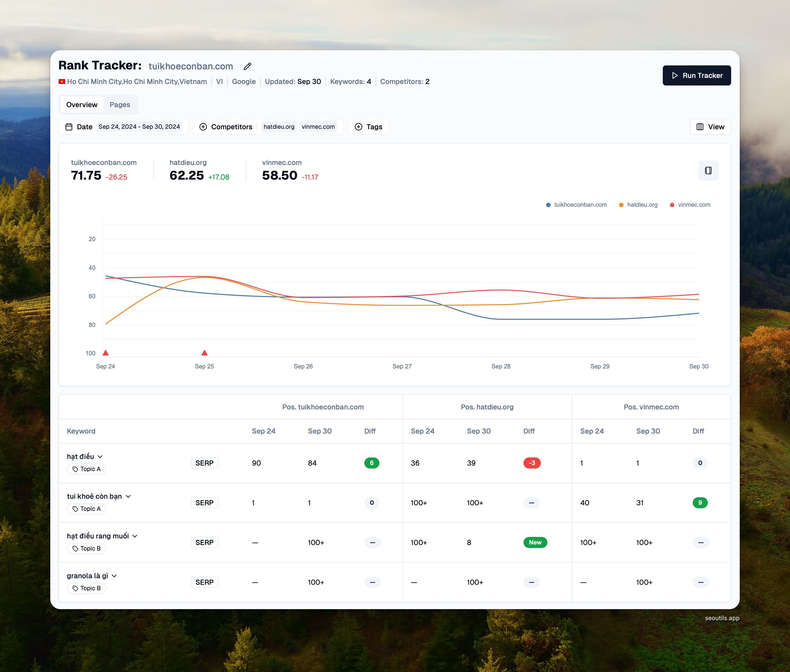
Task: Expand the hạt điều keyword row
Action: (x=100, y=457)
